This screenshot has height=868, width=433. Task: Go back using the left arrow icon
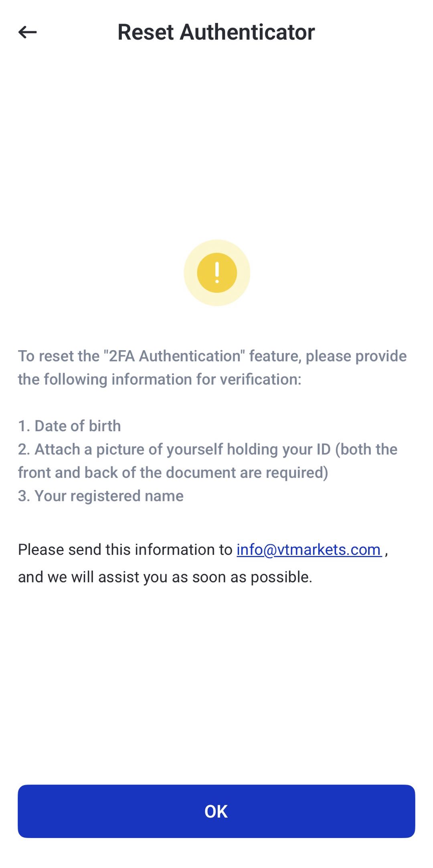28,32
